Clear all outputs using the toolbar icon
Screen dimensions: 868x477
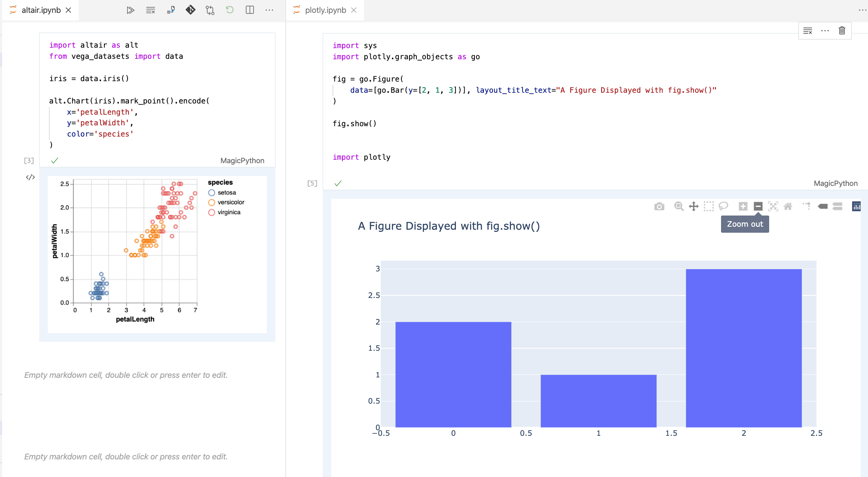click(x=150, y=10)
